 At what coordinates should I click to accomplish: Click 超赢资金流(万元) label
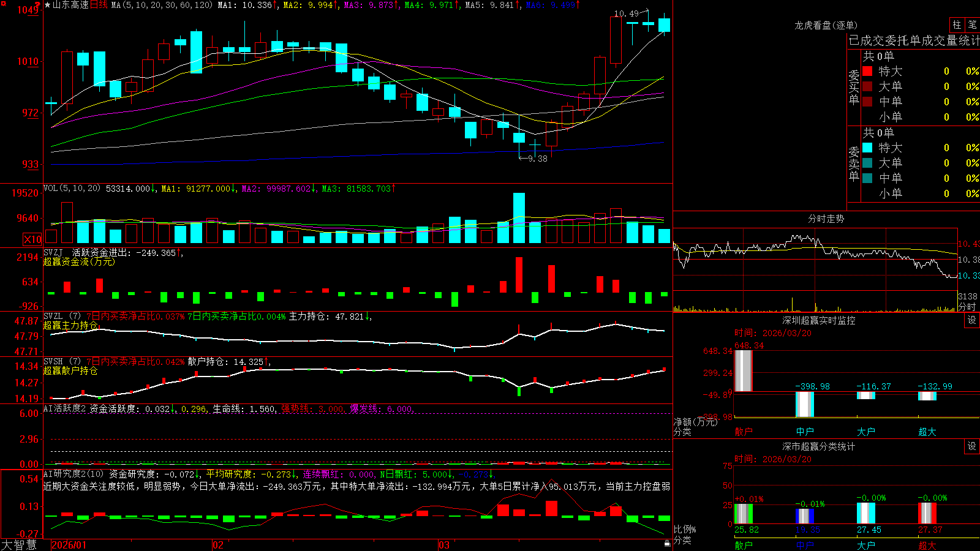coord(79,261)
